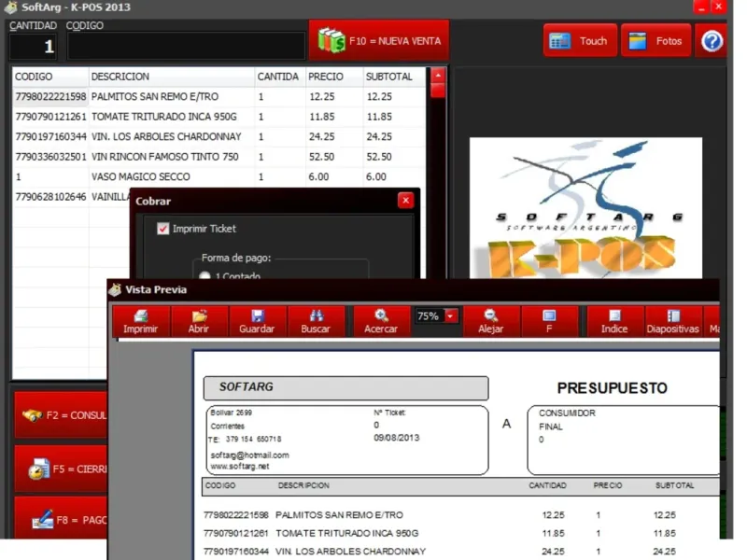Image resolution: width=747 pixels, height=560 pixels.
Task: Close the Cobrar dialog
Action: point(405,201)
